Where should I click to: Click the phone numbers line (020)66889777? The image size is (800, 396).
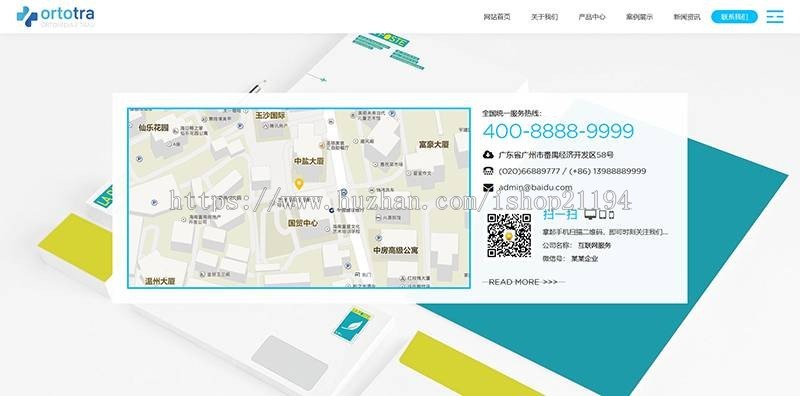coord(572,171)
